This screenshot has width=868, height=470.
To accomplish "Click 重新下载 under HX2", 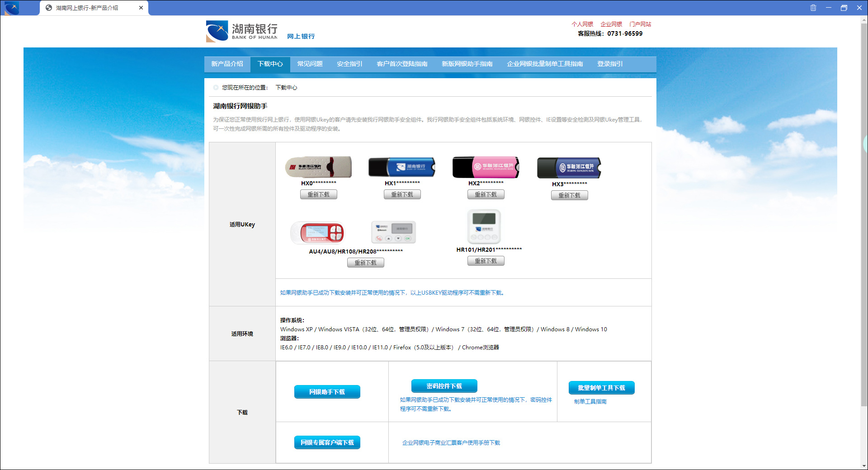I will click(x=486, y=194).
